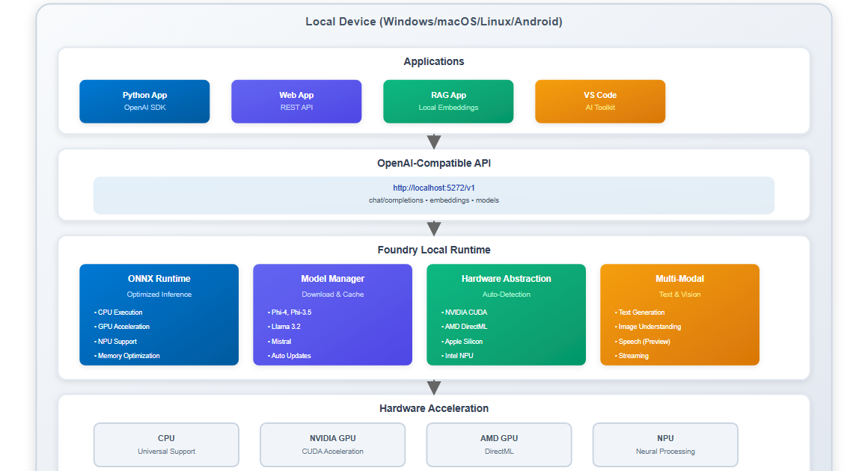Click the arrow below the Applications section
Screen dimensions: 868x471
point(434,141)
